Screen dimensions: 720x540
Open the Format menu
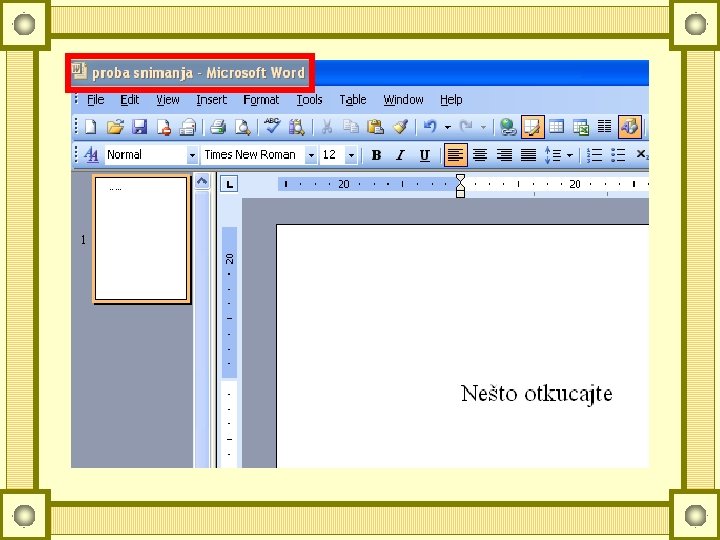[261, 100]
